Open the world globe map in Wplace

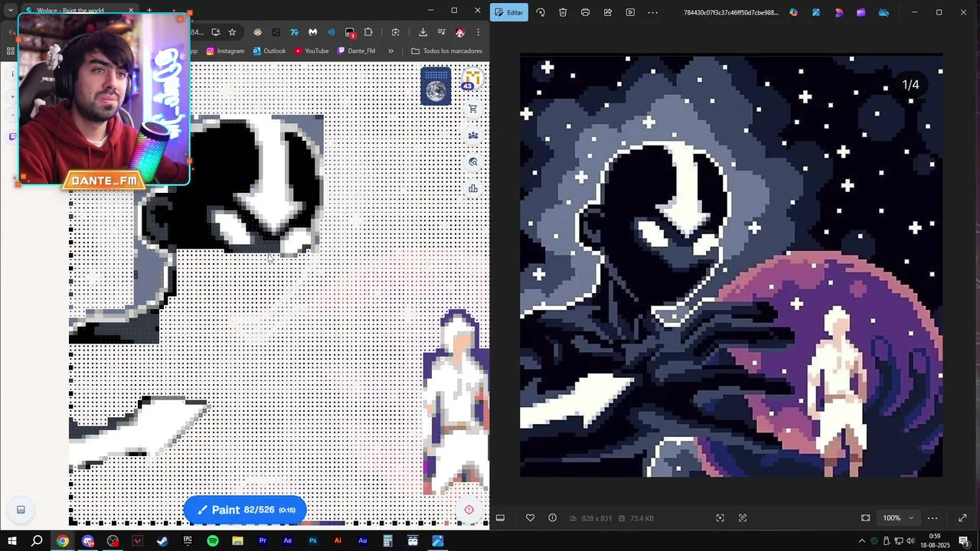pyautogui.click(x=436, y=86)
